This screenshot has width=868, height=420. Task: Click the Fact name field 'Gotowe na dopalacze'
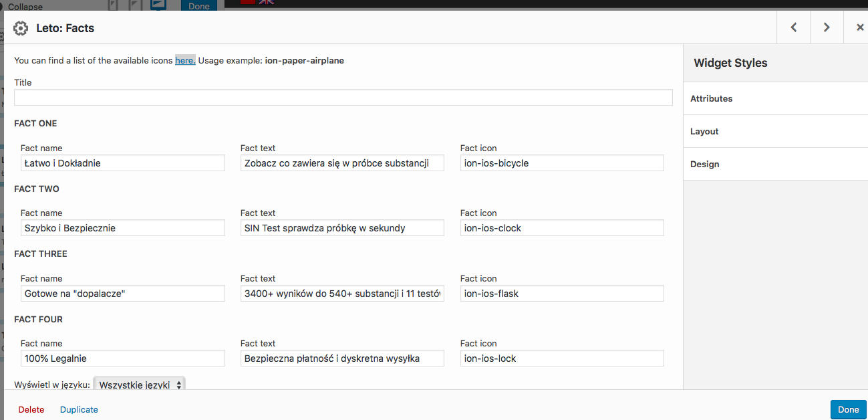[x=122, y=293]
